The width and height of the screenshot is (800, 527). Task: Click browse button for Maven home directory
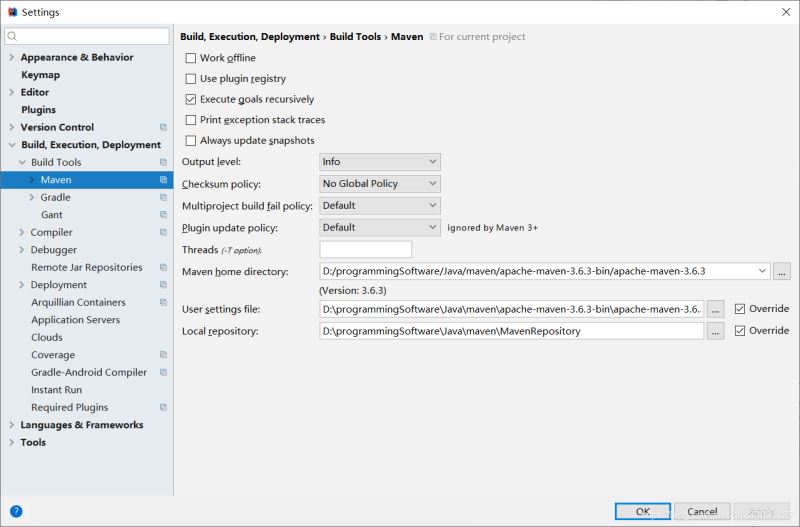pos(782,271)
